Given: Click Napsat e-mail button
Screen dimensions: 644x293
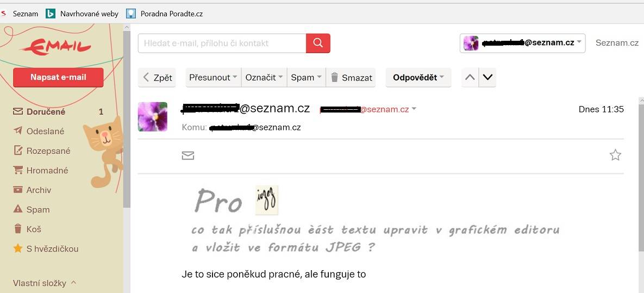Looking at the screenshot, I should click(58, 77).
